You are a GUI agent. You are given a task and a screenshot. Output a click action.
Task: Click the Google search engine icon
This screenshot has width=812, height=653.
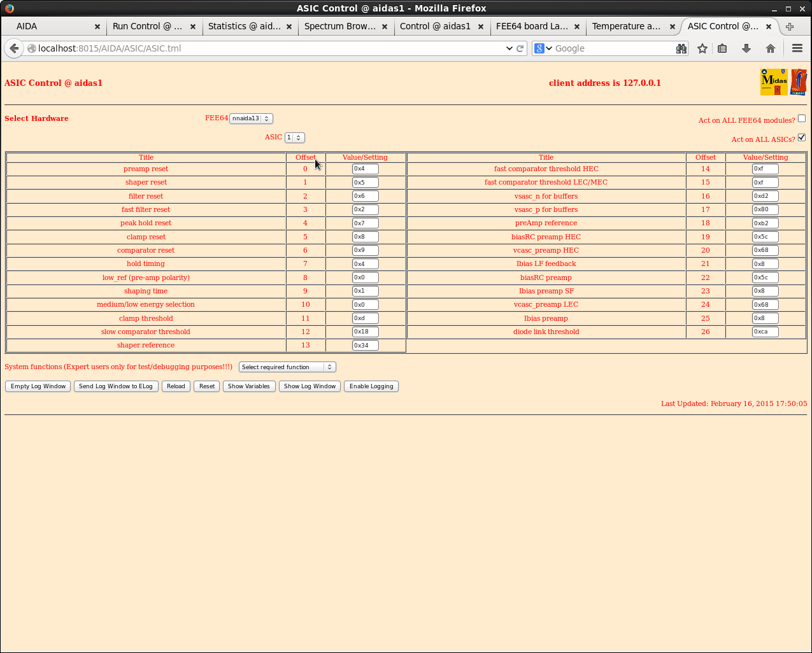pos(539,48)
